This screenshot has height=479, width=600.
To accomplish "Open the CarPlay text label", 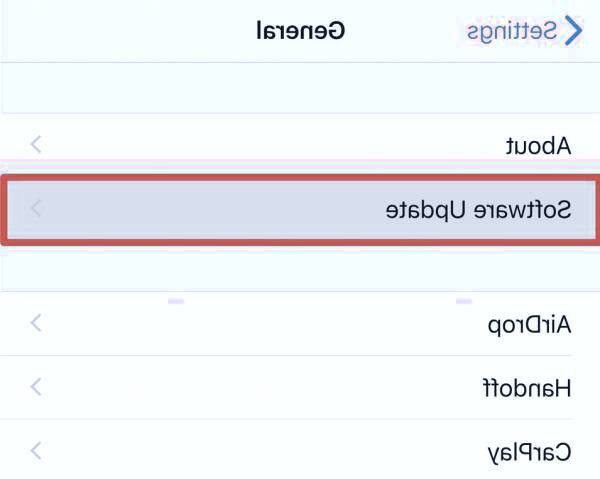I will click(529, 451).
